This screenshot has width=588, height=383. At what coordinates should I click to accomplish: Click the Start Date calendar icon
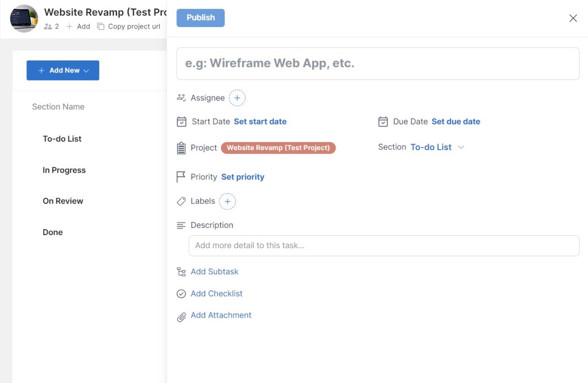(x=181, y=122)
